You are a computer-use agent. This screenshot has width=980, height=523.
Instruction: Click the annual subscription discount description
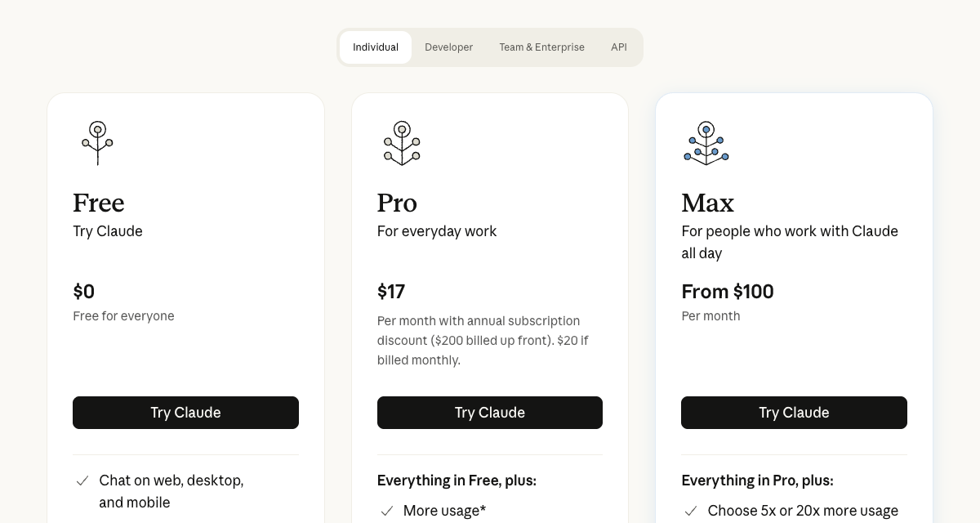coord(483,341)
